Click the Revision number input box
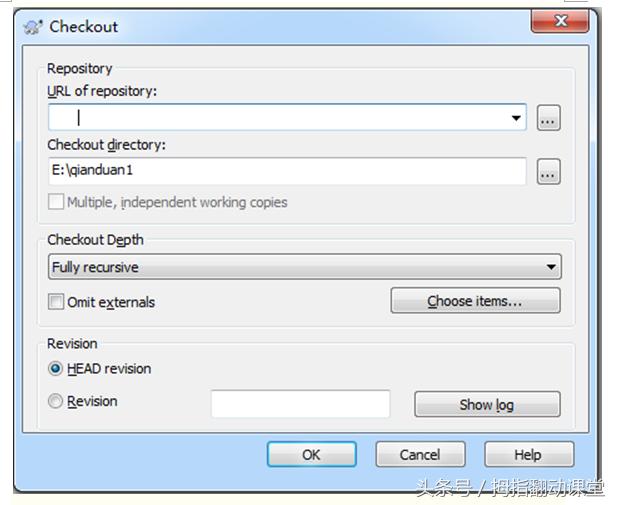The height and width of the screenshot is (505, 617). pyautogui.click(x=300, y=404)
